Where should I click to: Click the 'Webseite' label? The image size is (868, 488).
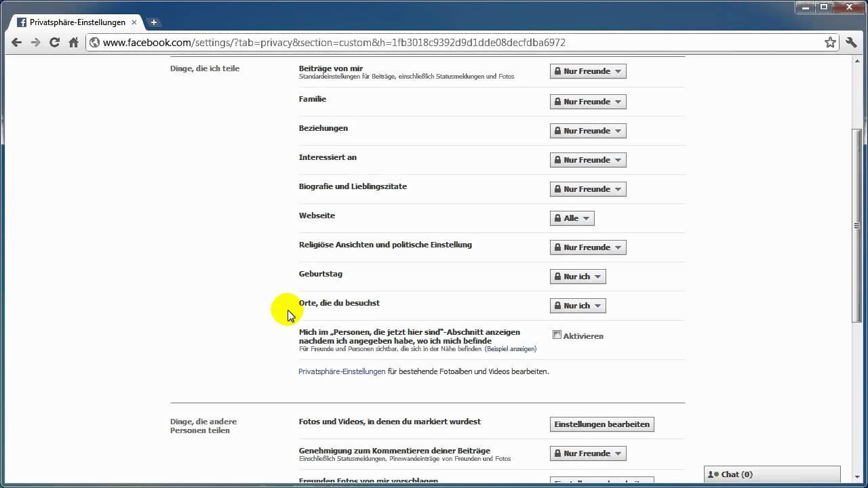tap(317, 216)
